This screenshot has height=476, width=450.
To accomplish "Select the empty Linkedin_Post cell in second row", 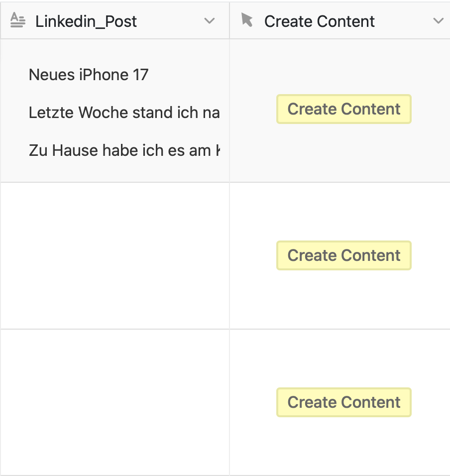I will pyautogui.click(x=114, y=255).
